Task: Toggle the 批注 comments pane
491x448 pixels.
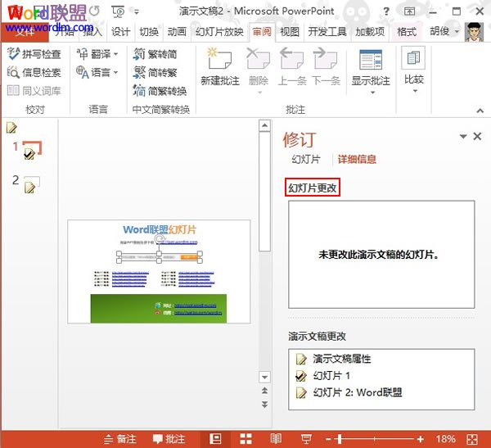Action: pos(169,439)
